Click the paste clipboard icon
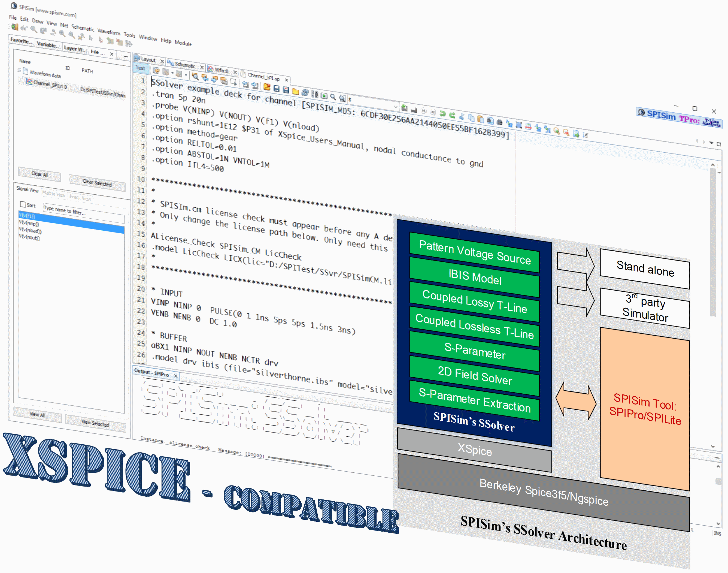Viewport: 728px width, 573px height. click(481, 119)
